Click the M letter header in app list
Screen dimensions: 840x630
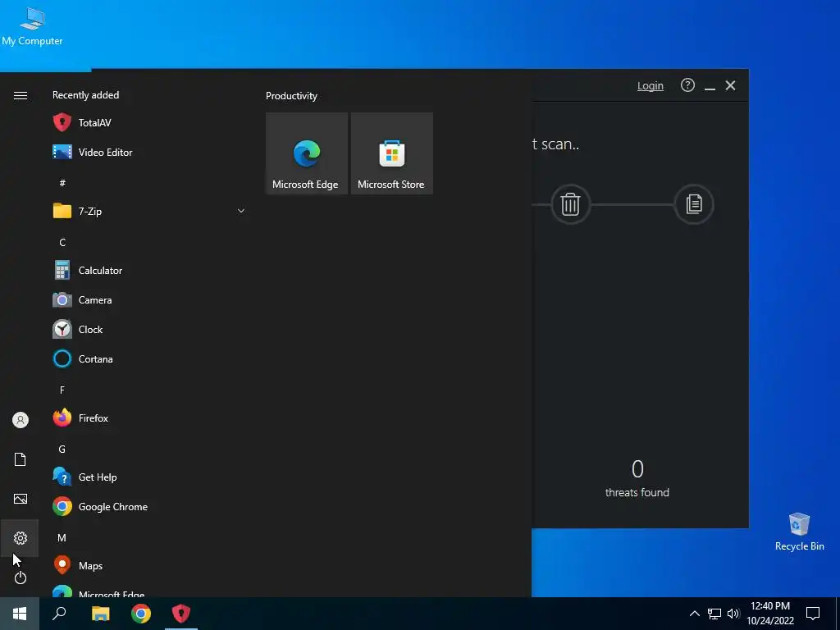pos(62,537)
